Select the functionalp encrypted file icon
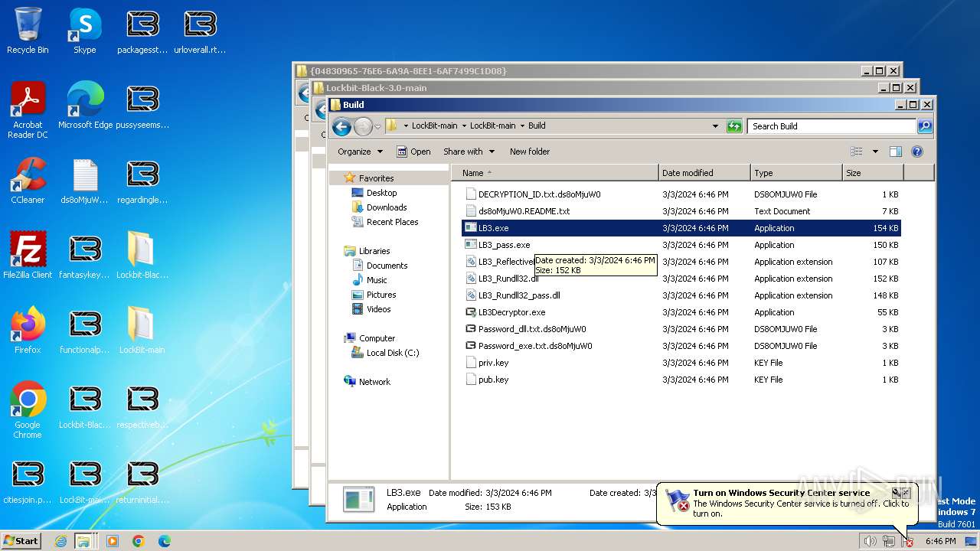 pos(85,331)
